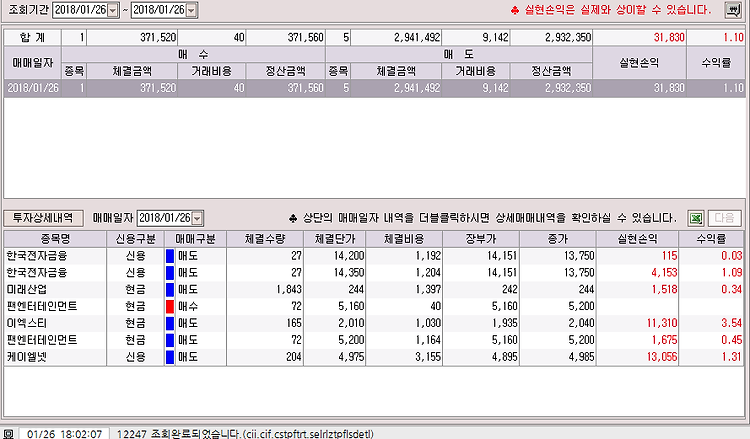This screenshot has height=439, width=750.
Task: Click the status bar icon at bottom-left
Action: pos(8,434)
